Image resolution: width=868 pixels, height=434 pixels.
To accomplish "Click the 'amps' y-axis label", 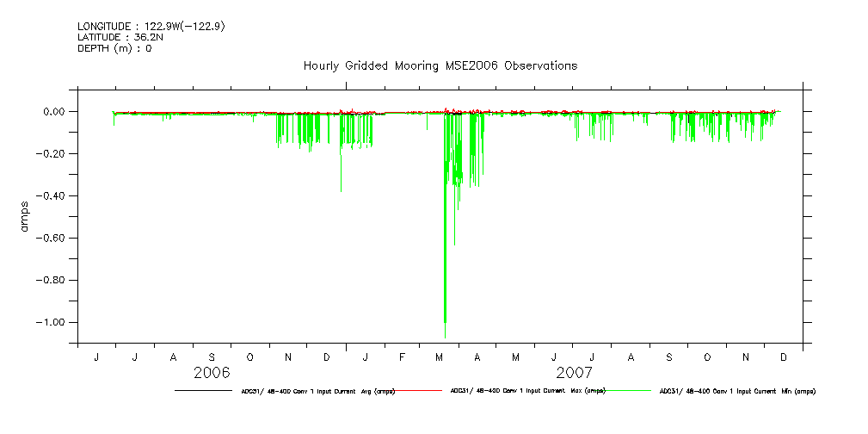I will click(25, 217).
